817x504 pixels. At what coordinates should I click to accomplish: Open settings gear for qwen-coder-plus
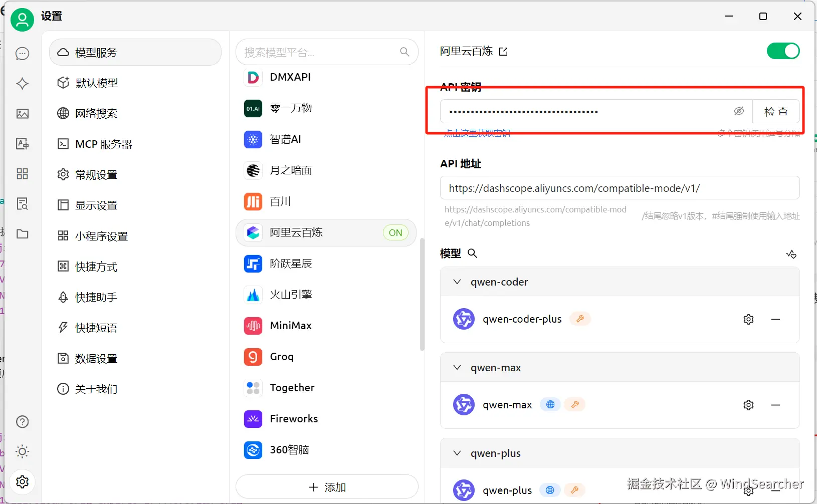click(x=748, y=319)
